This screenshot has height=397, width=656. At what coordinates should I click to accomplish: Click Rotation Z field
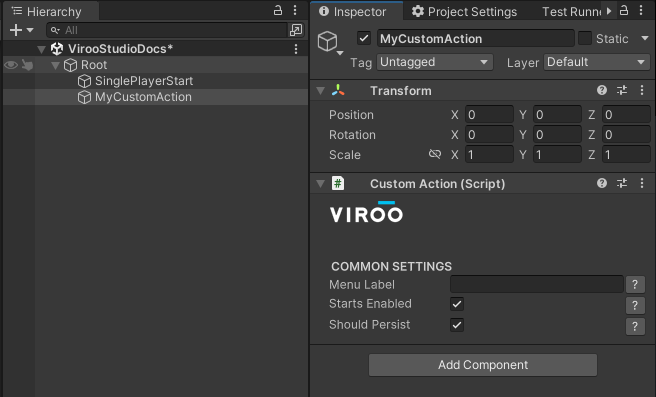click(626, 135)
